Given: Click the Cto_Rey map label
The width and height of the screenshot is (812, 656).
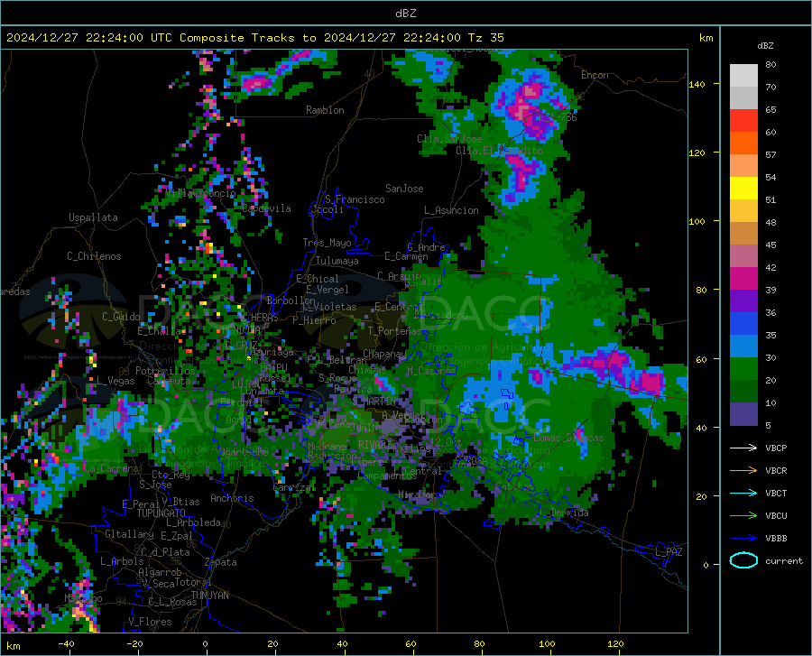Looking at the screenshot, I should 171,475.
